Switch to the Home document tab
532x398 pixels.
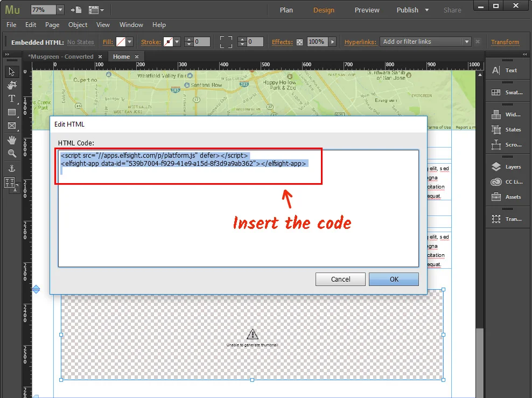(122, 57)
